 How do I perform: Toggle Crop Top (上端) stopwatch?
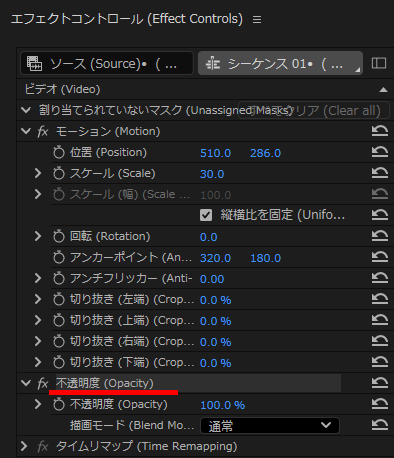(x=59, y=320)
